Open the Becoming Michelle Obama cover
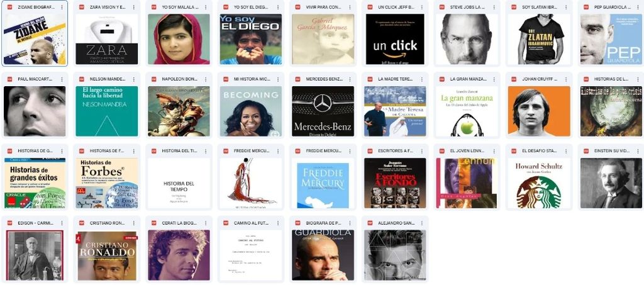The height and width of the screenshot is (285, 644). 250,111
